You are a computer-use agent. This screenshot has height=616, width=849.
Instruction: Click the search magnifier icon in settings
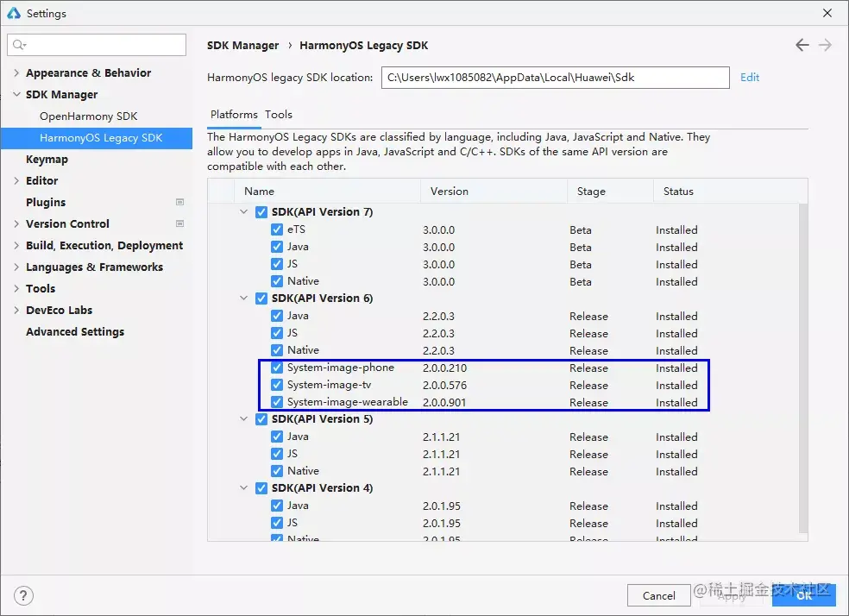19,45
